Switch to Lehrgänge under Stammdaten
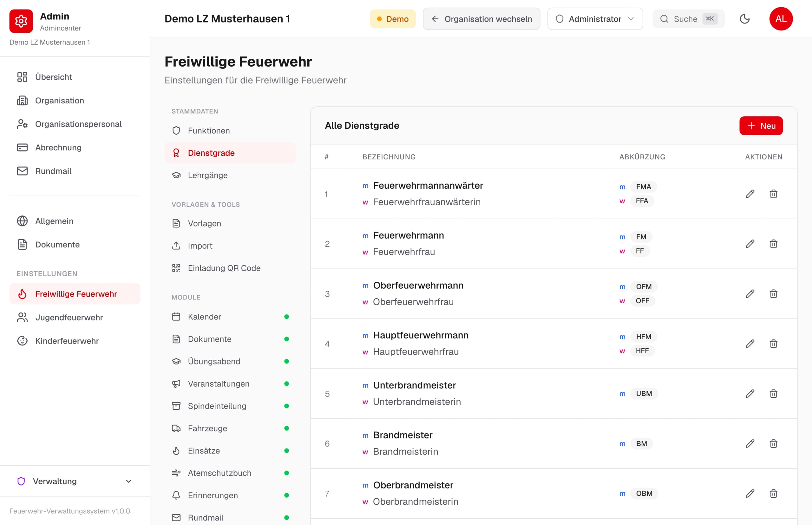The width and height of the screenshot is (812, 525). click(230, 175)
